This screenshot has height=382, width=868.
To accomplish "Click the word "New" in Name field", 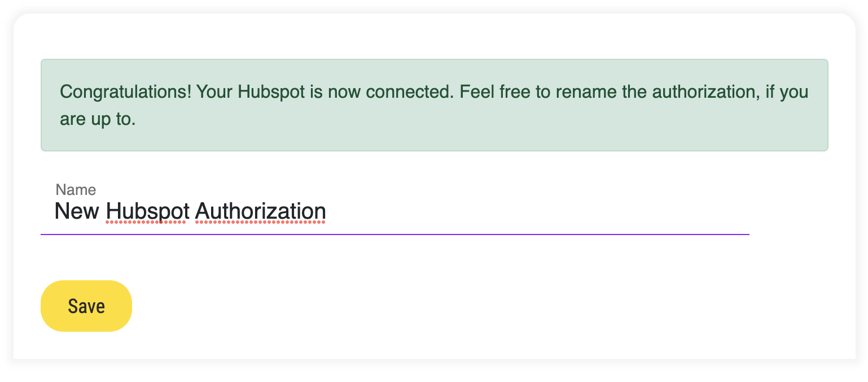I will coord(77,211).
